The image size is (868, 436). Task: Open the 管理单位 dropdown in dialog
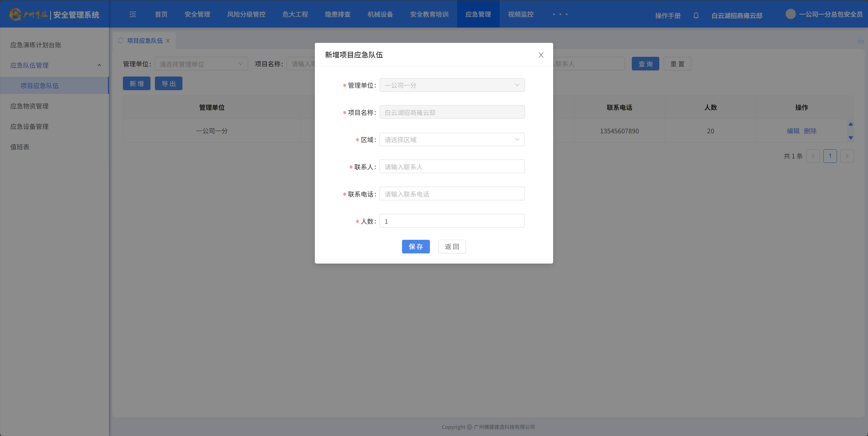(452, 85)
